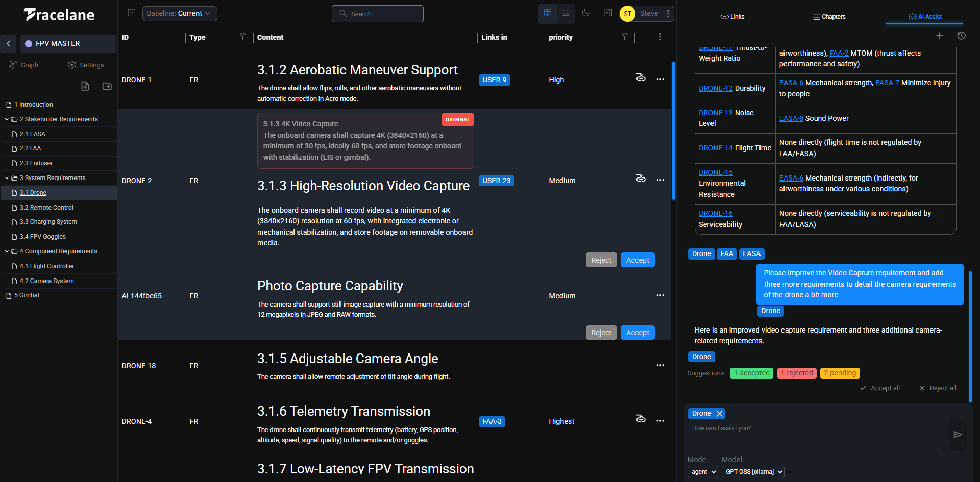The width and height of the screenshot is (980, 482).
Task: Click the back arrow above FPV MASTER
Action: [9, 44]
